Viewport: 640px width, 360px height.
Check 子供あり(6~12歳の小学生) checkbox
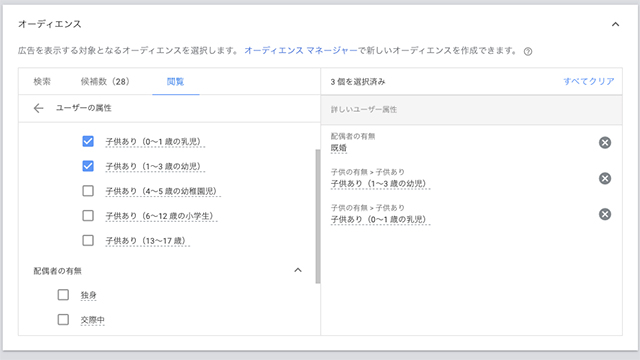pos(88,216)
